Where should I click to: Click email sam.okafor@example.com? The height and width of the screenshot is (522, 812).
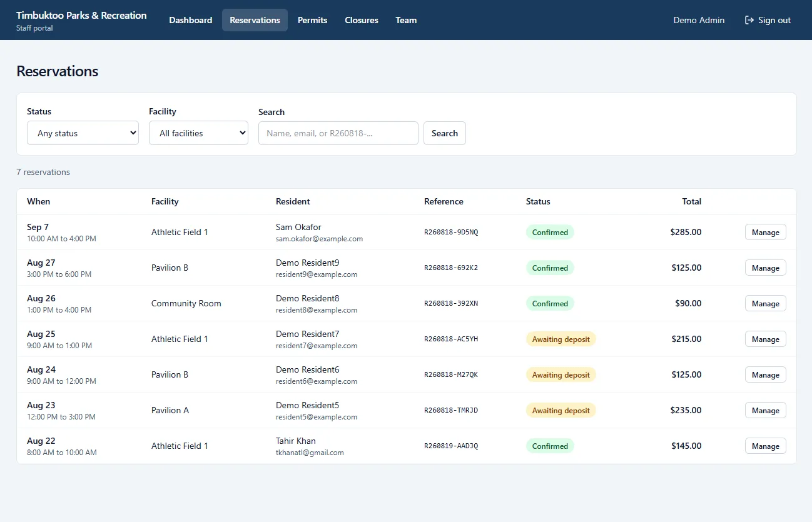319,239
